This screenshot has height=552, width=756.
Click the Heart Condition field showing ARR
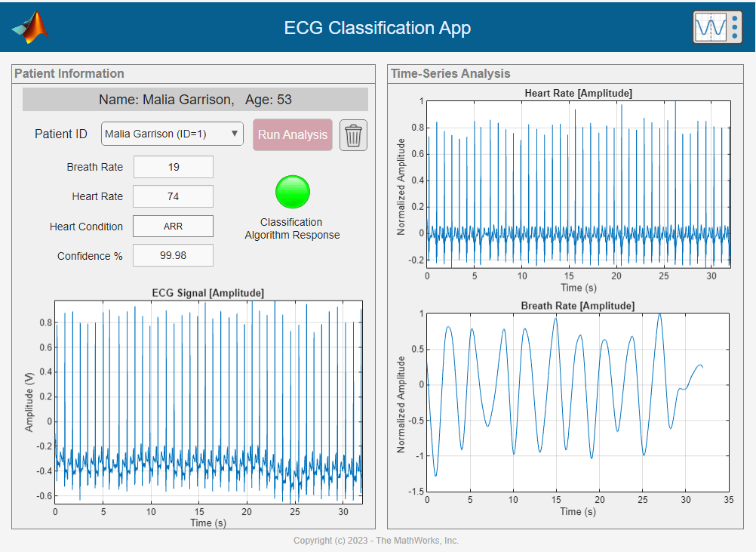coord(173,226)
